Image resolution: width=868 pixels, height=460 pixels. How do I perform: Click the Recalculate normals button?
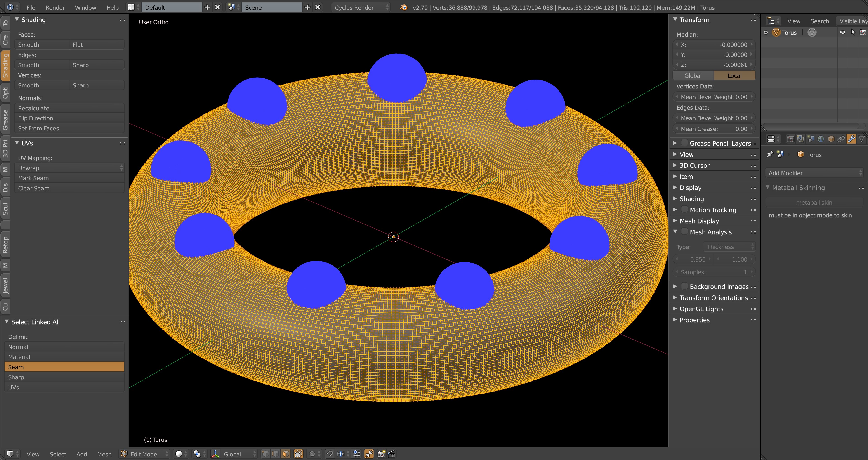69,108
